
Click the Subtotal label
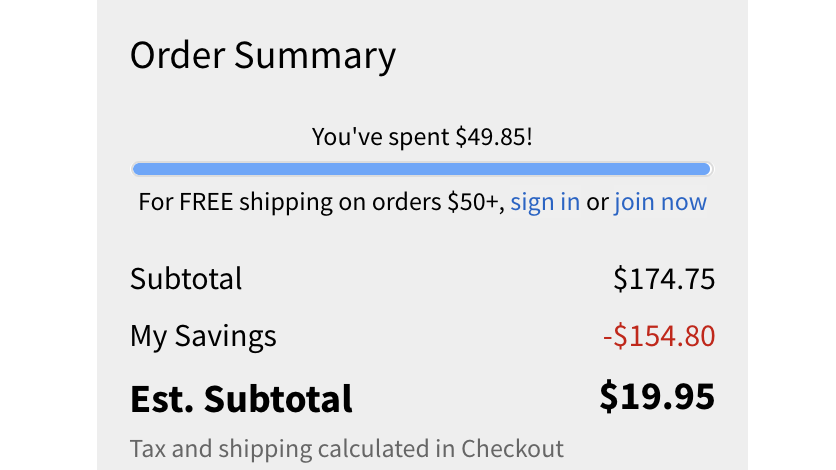click(x=186, y=278)
